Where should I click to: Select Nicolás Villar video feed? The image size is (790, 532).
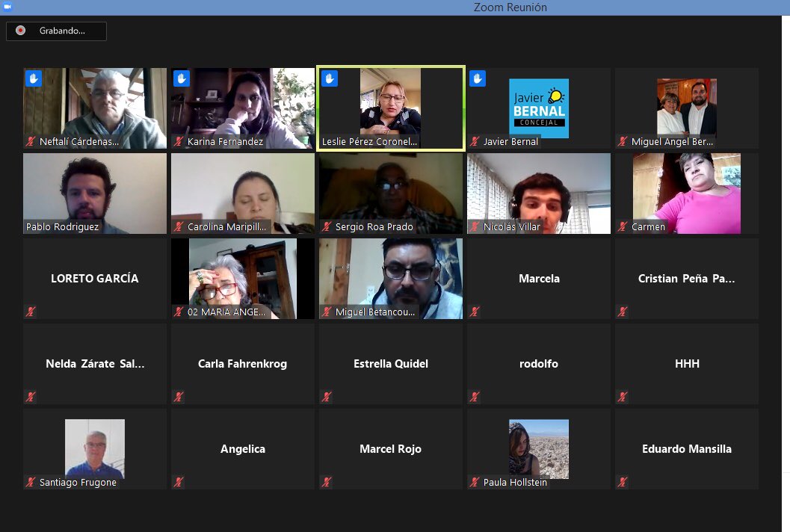[539, 194]
